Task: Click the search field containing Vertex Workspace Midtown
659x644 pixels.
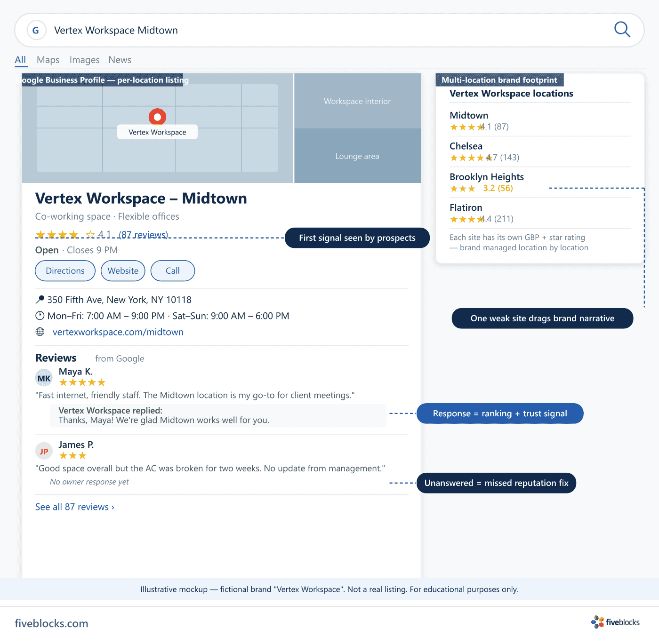Action: [x=329, y=30]
